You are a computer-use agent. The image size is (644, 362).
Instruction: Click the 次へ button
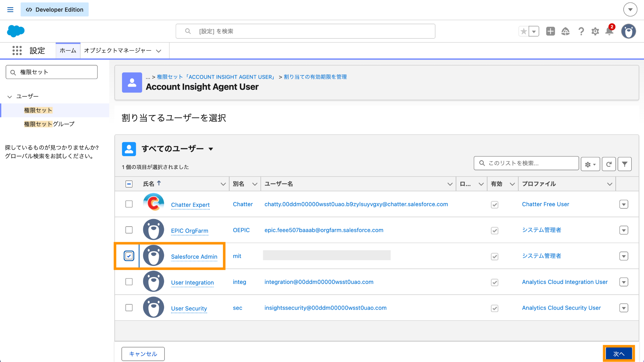(619, 354)
